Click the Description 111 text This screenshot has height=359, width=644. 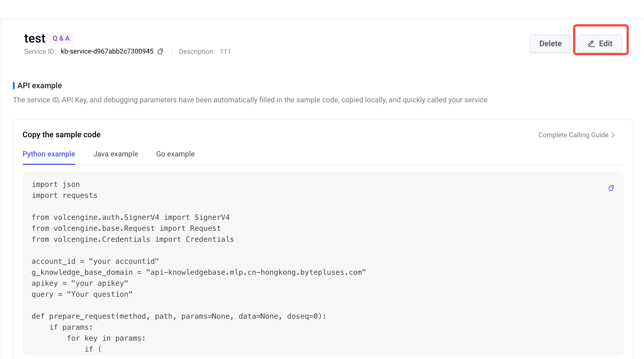point(205,52)
